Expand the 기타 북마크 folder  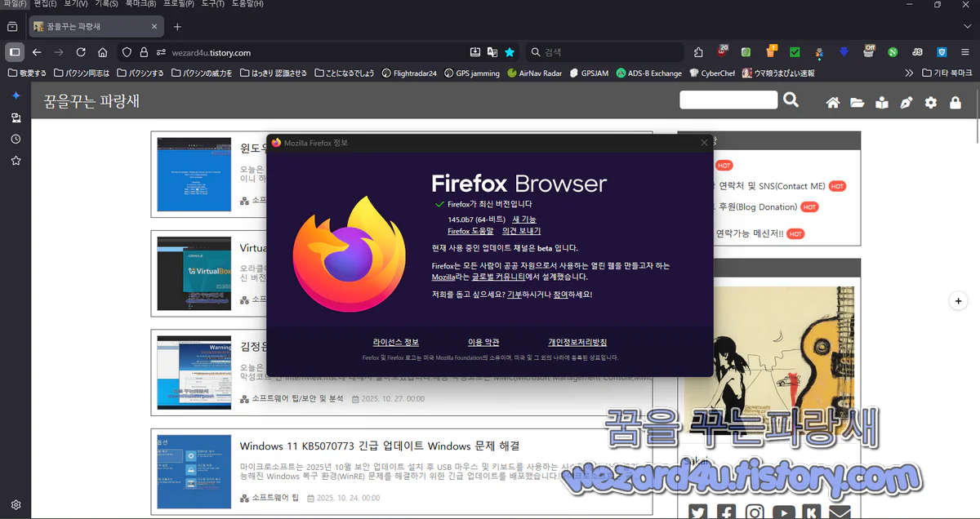[x=947, y=73]
